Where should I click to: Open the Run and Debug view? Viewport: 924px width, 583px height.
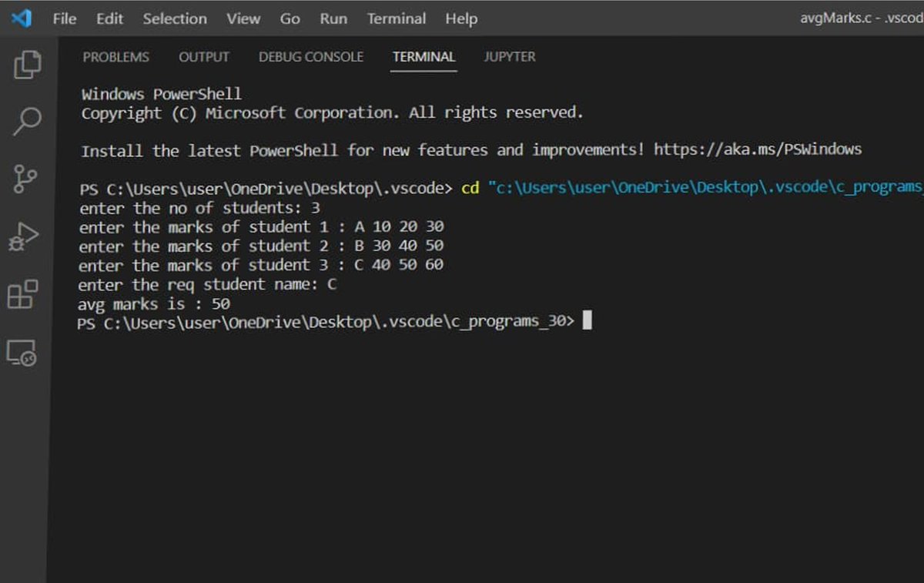coord(23,236)
